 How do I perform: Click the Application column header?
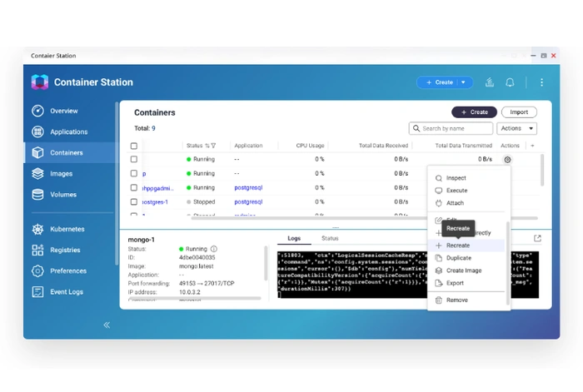point(248,146)
